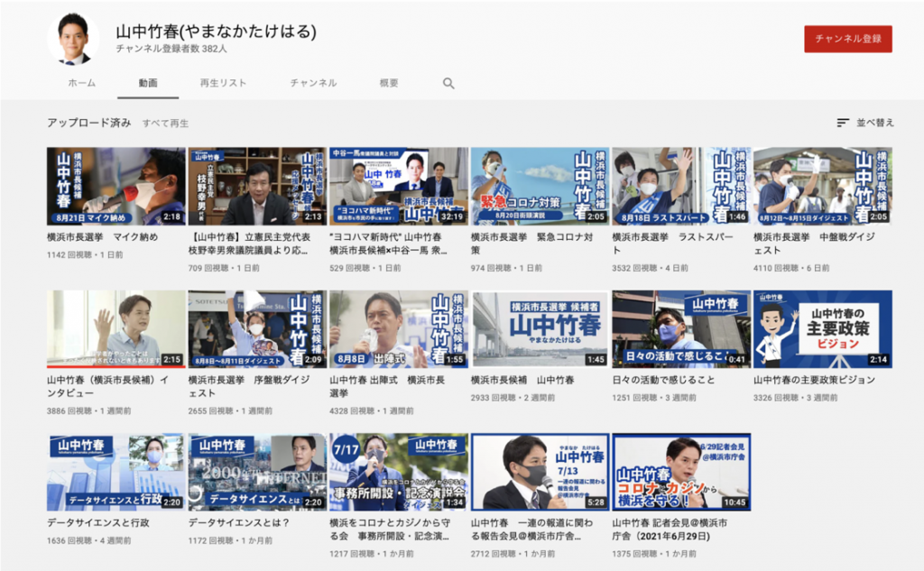
Task: Open the 中盤戦ダイジェスト video thumbnail
Action: pos(822,186)
